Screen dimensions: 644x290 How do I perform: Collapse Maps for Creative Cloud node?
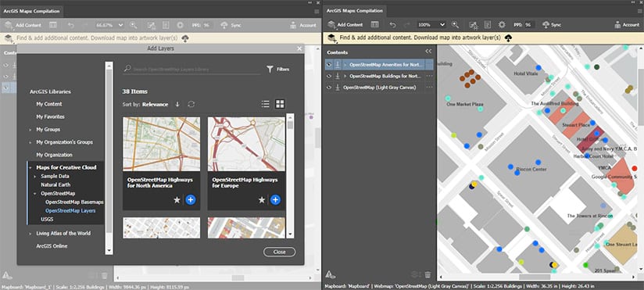tap(30, 167)
